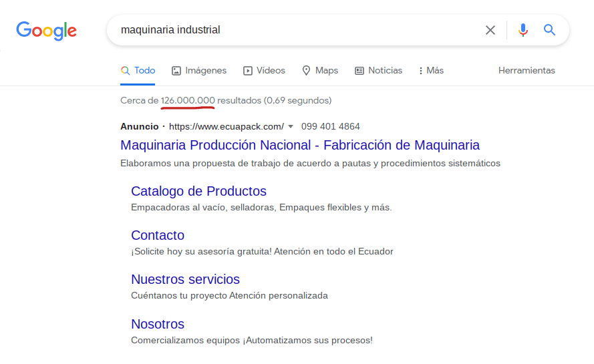Click the text '¡Solicite hoy su asesoría gratuita!'
Image resolution: width=594 pixels, height=364 pixels.
pyautogui.click(x=201, y=252)
